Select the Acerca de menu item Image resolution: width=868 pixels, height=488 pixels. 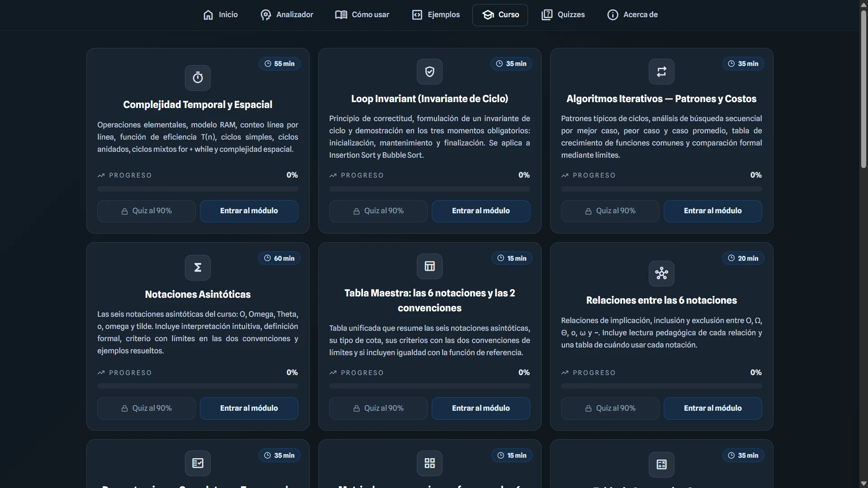(632, 15)
